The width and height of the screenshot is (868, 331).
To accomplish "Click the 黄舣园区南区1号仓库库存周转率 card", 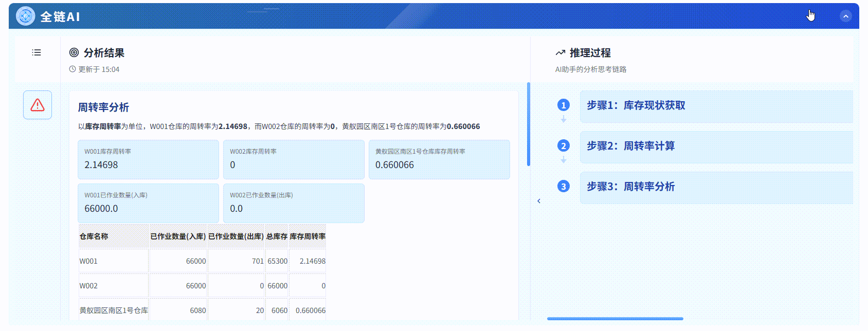I will tap(439, 159).
